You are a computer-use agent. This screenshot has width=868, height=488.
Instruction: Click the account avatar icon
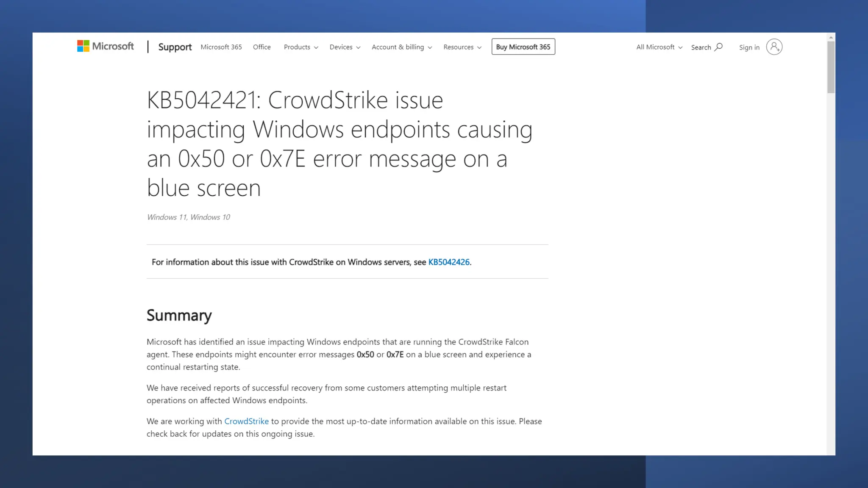coord(774,47)
